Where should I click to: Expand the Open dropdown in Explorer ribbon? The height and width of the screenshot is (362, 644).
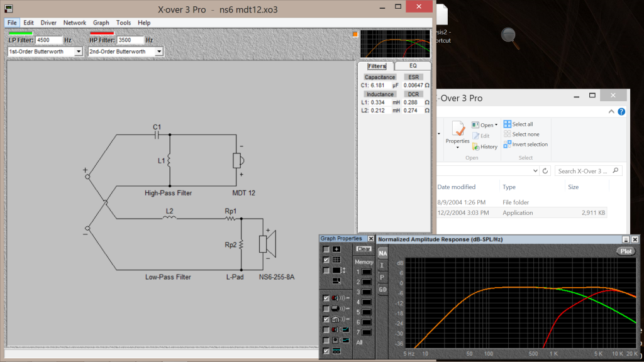[496, 125]
